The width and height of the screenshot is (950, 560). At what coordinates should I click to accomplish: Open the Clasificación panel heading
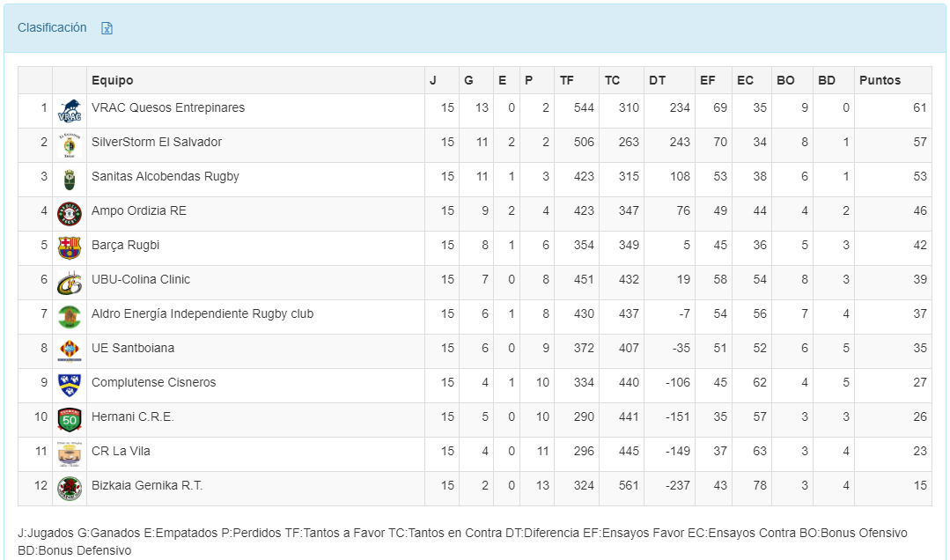coord(52,27)
